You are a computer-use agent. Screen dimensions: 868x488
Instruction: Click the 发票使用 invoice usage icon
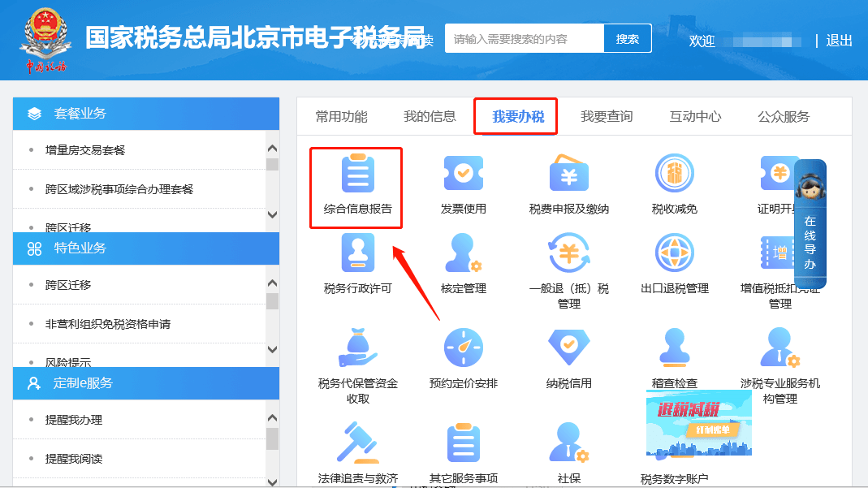point(462,180)
